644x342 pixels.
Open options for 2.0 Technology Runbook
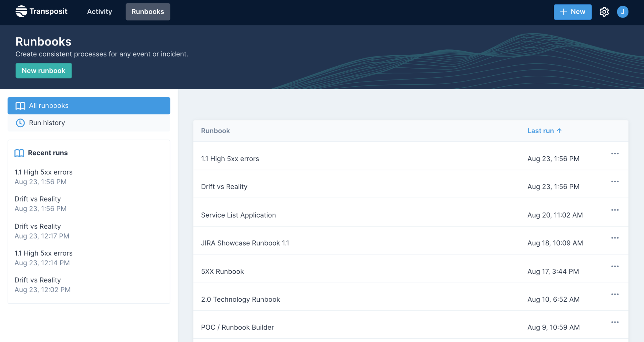click(615, 294)
